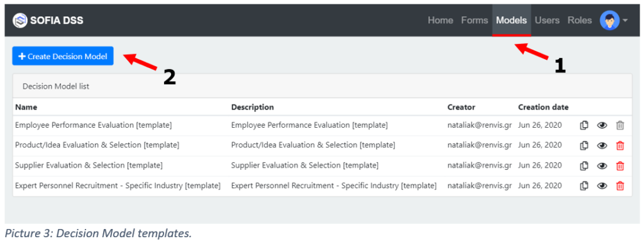This screenshot has width=644, height=246.
Task: Copy the Employee Performance Evaluation model
Action: pyautogui.click(x=584, y=125)
